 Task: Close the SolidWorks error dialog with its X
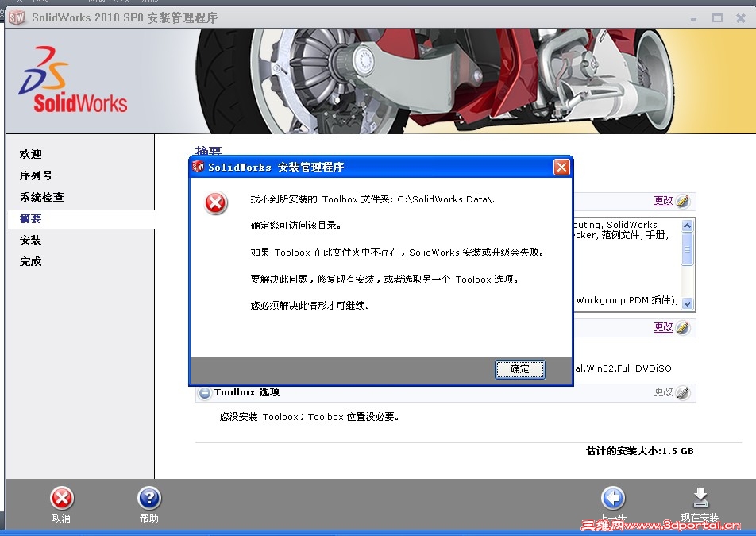(x=561, y=168)
